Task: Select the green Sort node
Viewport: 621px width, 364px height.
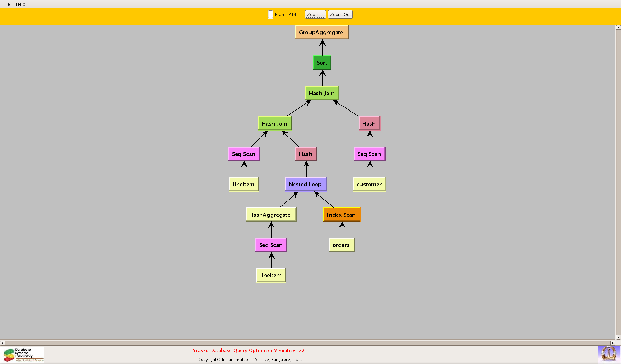Action: pyautogui.click(x=322, y=63)
